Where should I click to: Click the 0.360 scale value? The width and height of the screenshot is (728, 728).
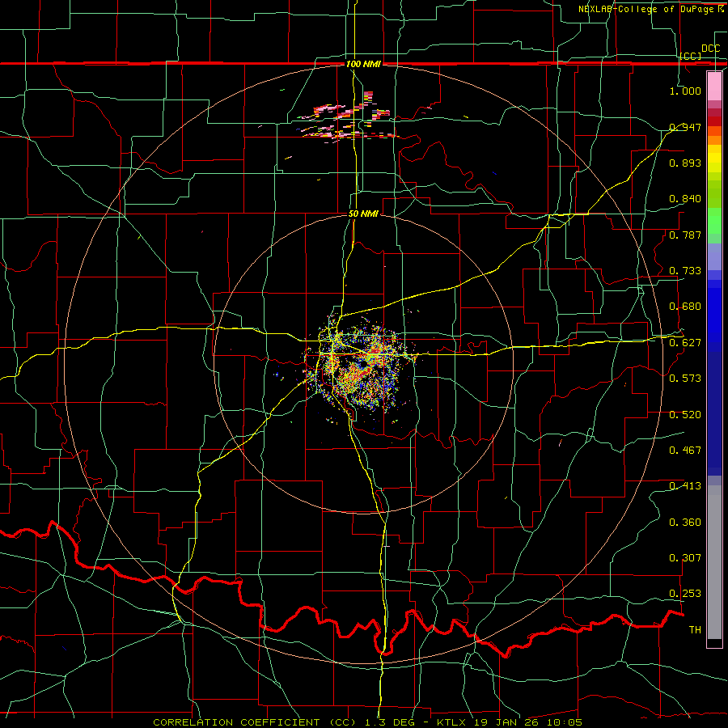[685, 523]
